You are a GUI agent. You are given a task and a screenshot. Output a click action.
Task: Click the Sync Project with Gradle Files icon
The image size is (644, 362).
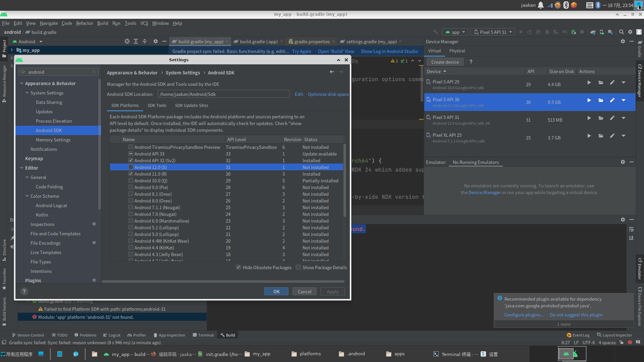[593, 32]
